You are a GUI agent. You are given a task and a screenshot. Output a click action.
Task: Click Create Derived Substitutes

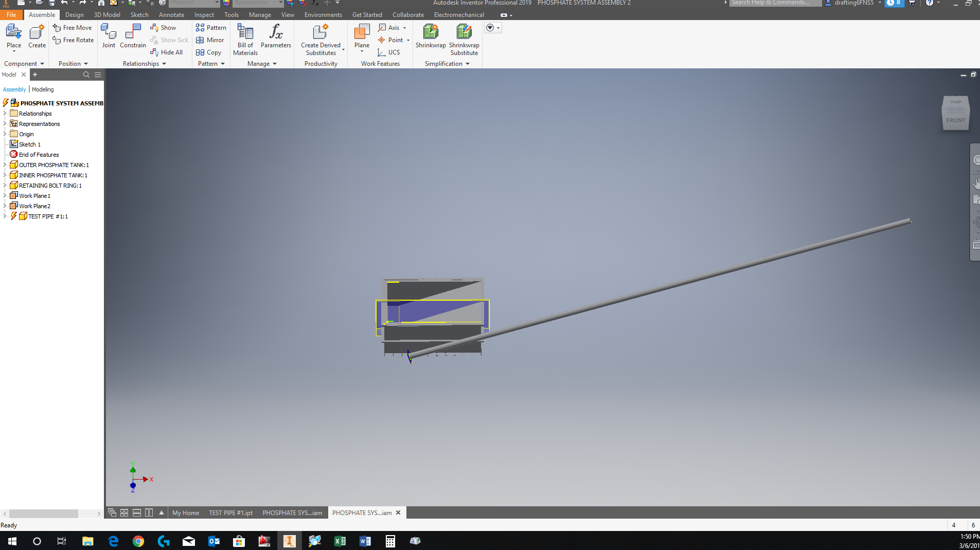(320, 39)
